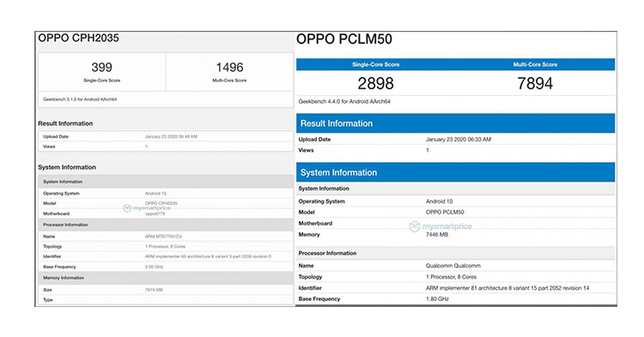Click the "Memory" row label in PCLM50 panel
The width and height of the screenshot is (644, 337).
coord(309,234)
